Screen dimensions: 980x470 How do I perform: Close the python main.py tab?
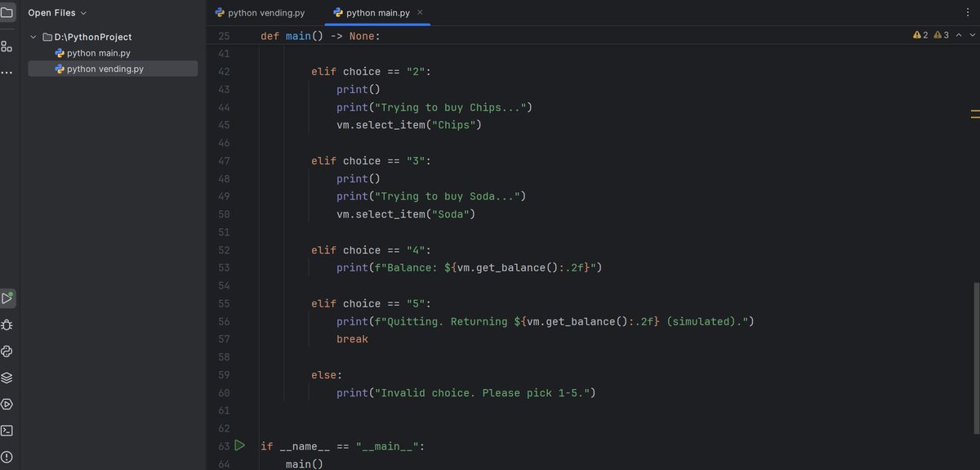point(420,13)
